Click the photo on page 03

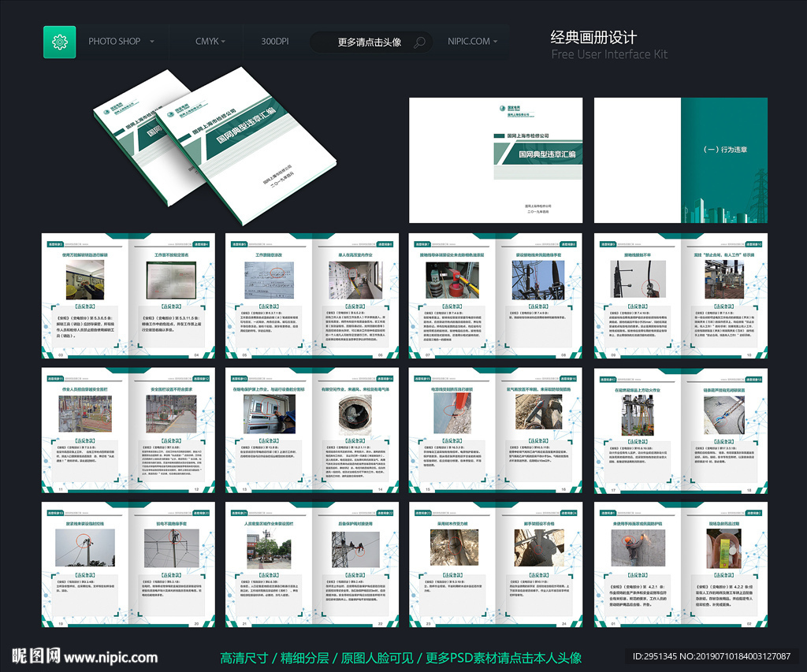(x=85, y=280)
